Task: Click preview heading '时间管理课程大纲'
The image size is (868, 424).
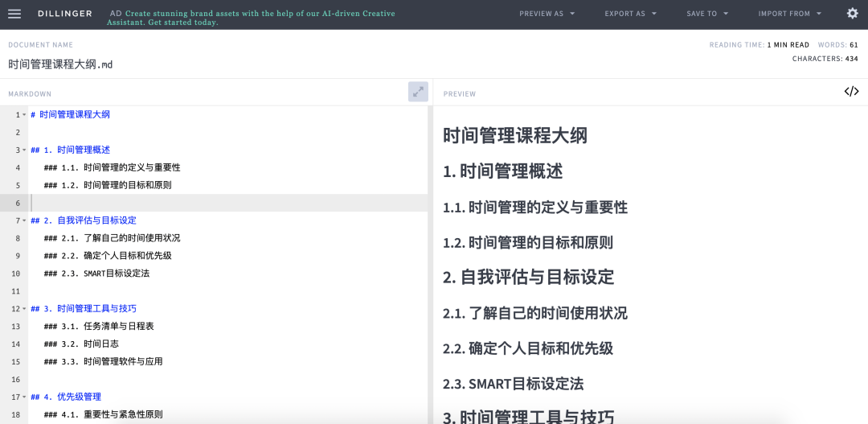Action: 515,136
